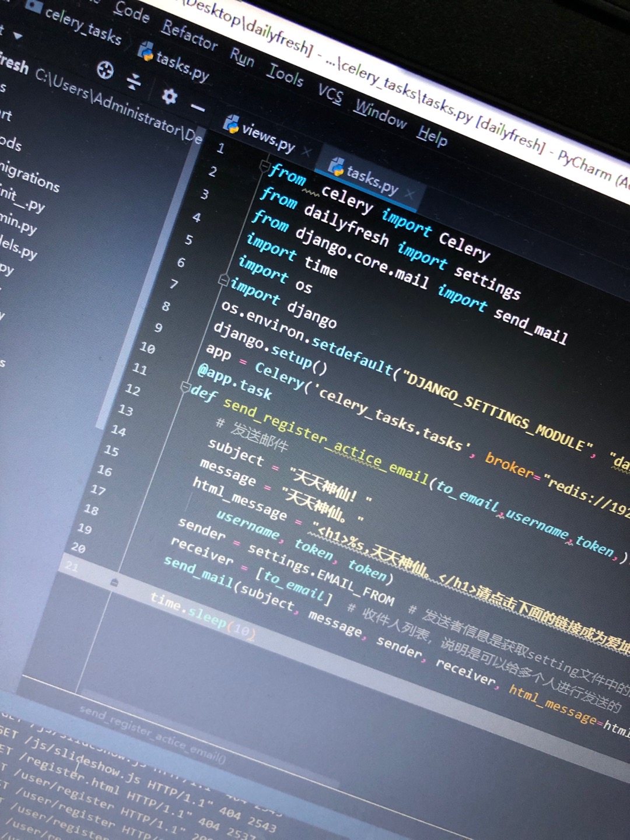The height and width of the screenshot is (840, 630).
Task: Open the Code menu
Action: (132, 11)
